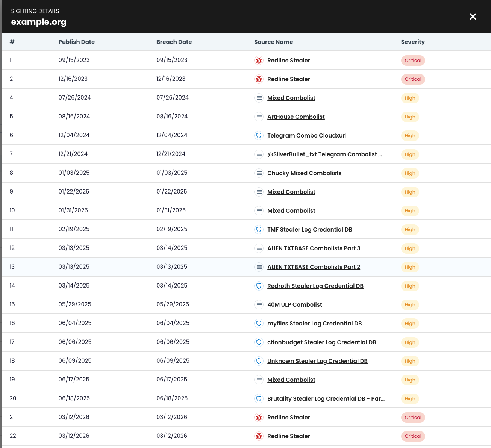Click the example.org title
491x448 pixels.
pyautogui.click(x=39, y=22)
